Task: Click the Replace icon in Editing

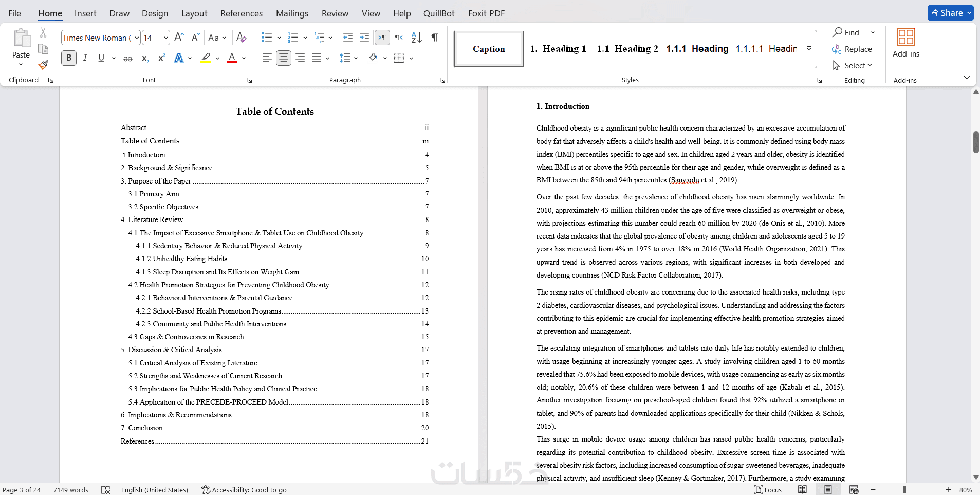Action: 837,49
